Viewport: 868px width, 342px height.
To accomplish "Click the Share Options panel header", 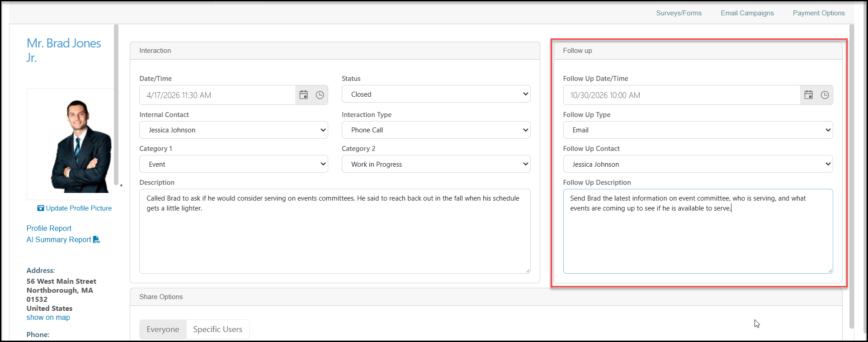I will (486, 297).
